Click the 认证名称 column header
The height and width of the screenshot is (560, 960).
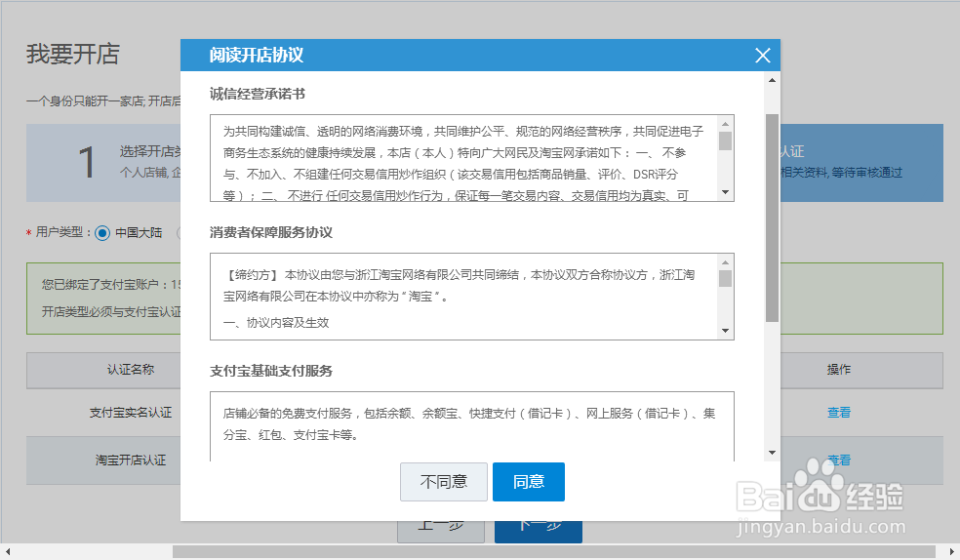coord(131,370)
